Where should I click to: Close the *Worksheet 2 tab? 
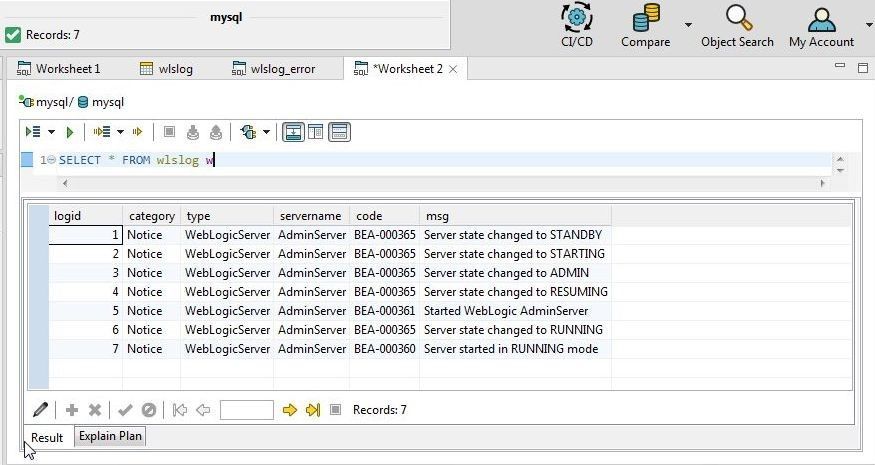[x=453, y=69]
